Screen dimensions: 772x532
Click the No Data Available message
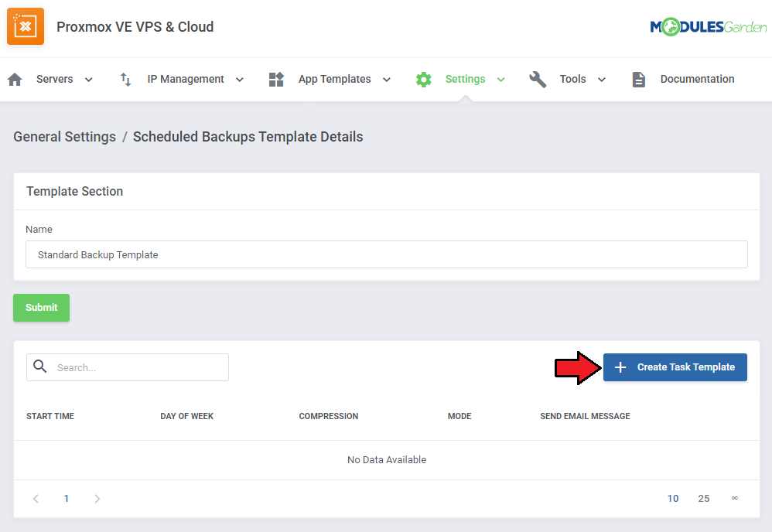[x=387, y=459]
